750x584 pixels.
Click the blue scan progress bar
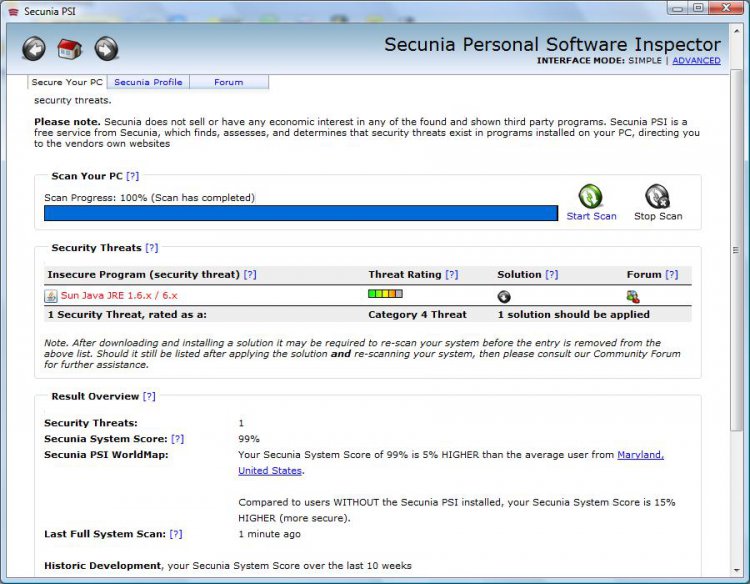click(x=301, y=213)
